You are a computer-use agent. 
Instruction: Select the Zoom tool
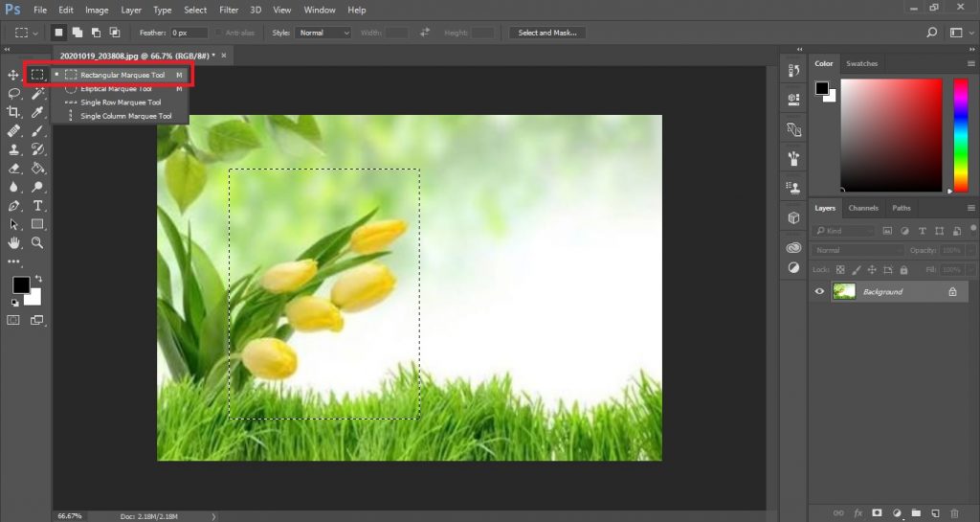(37, 242)
